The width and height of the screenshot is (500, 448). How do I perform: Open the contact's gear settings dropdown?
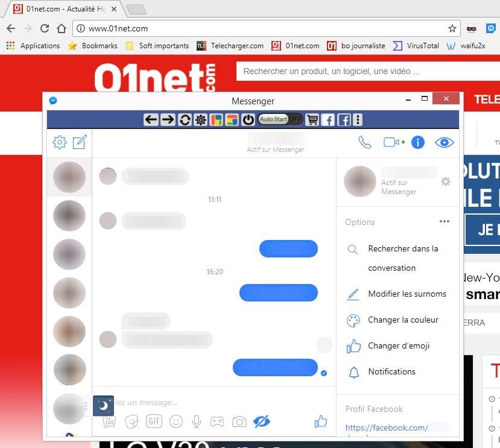446,181
